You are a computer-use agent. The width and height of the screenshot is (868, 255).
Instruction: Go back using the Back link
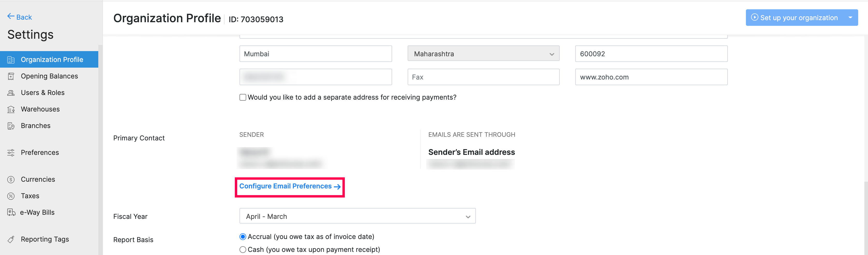tap(20, 17)
